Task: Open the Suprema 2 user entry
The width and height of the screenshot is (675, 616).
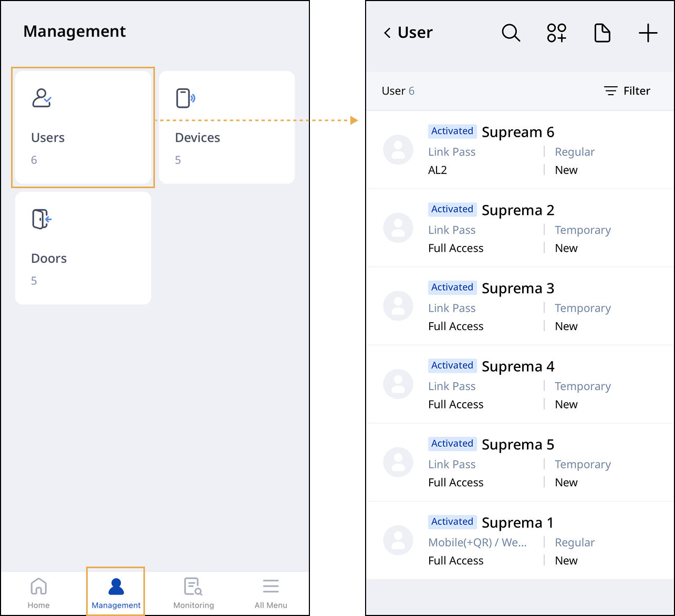Action: click(x=517, y=210)
